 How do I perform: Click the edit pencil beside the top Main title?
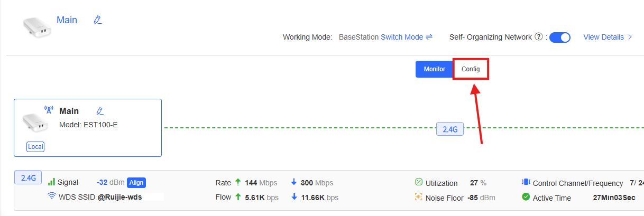click(x=97, y=20)
